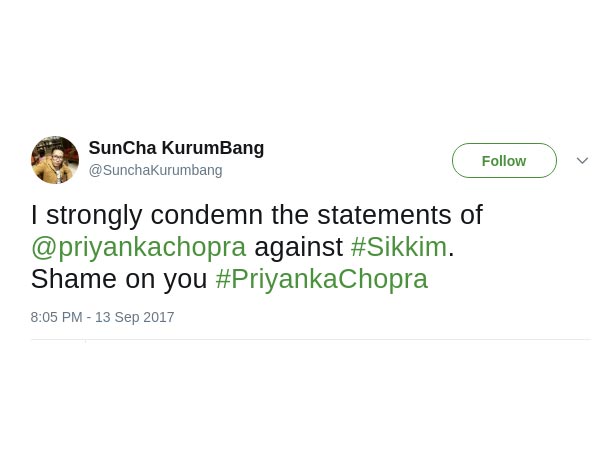The image size is (600, 450).
Task: Open the #PriyankaChopra hashtag
Action: click(x=321, y=279)
